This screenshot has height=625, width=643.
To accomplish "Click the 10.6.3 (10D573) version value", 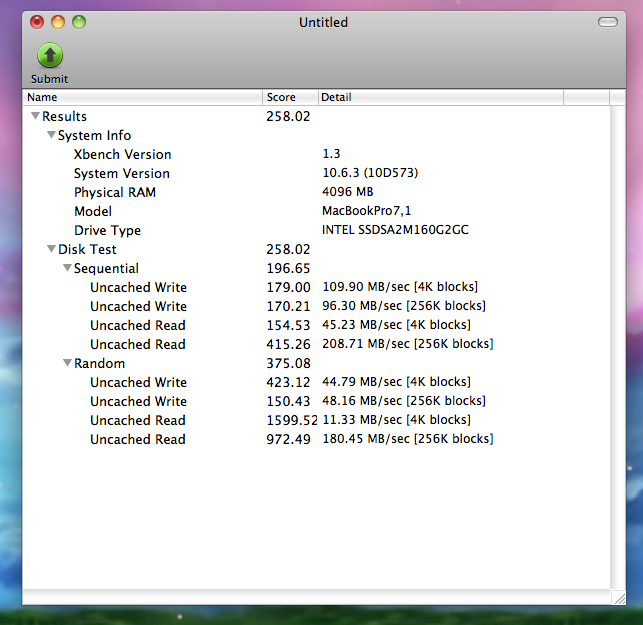I will click(x=370, y=173).
